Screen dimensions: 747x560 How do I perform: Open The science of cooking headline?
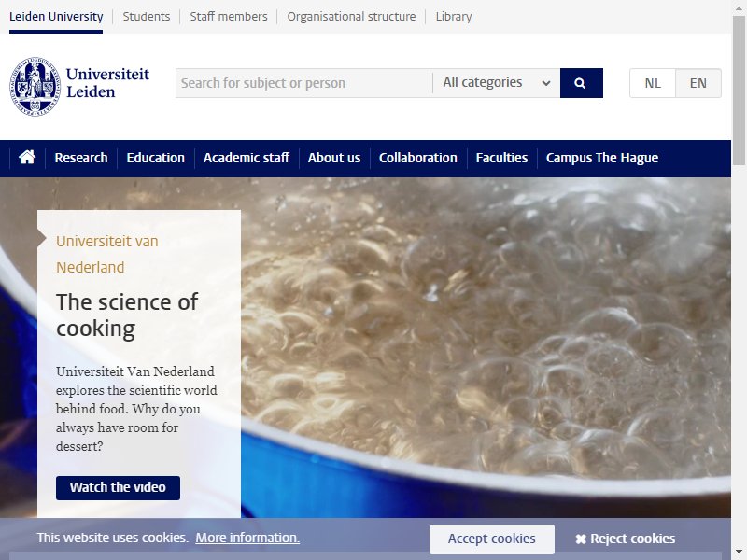(x=127, y=315)
